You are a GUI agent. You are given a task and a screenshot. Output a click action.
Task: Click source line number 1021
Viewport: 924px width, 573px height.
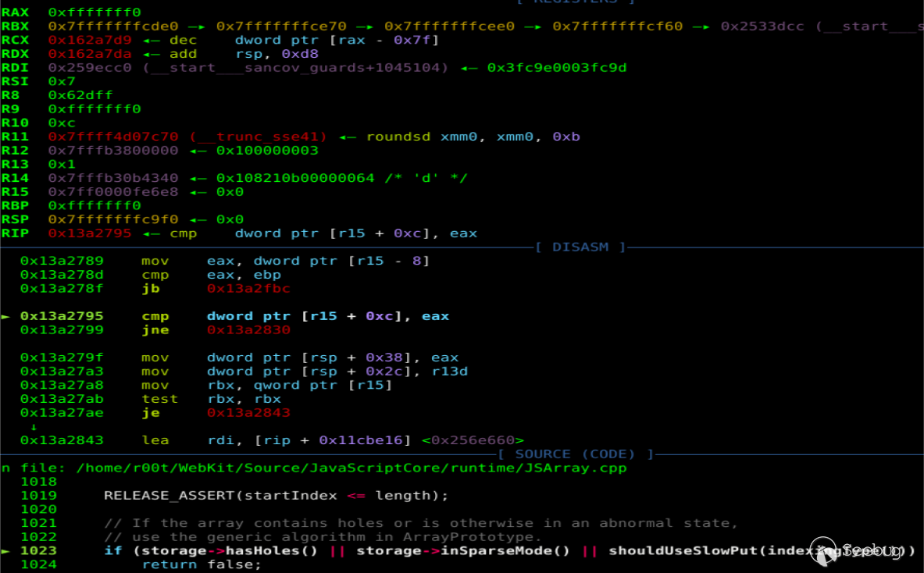click(39, 524)
